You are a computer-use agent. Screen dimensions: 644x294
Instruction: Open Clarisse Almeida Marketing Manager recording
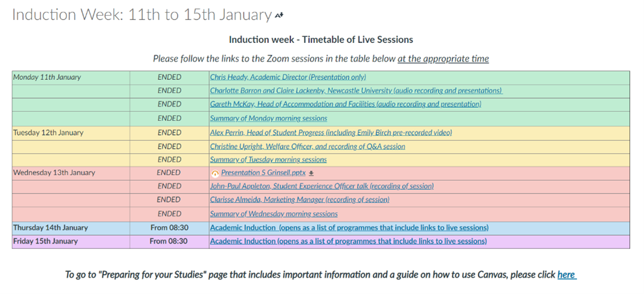(x=300, y=200)
